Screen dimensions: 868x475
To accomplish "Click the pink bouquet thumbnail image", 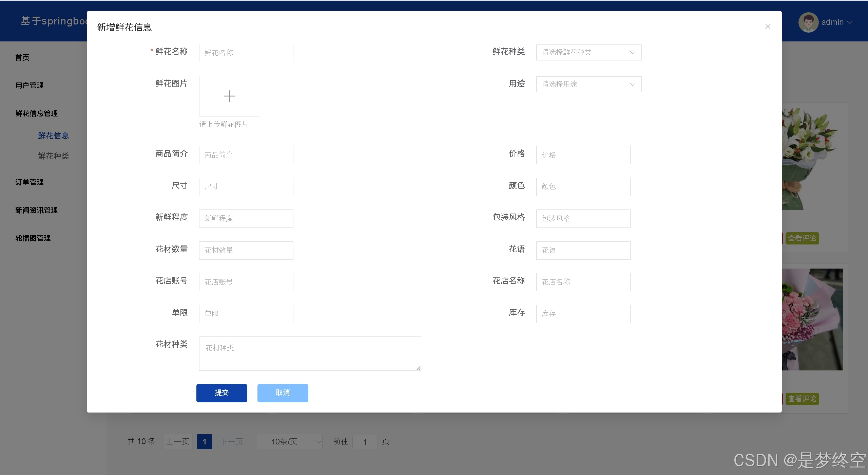I will (812, 319).
